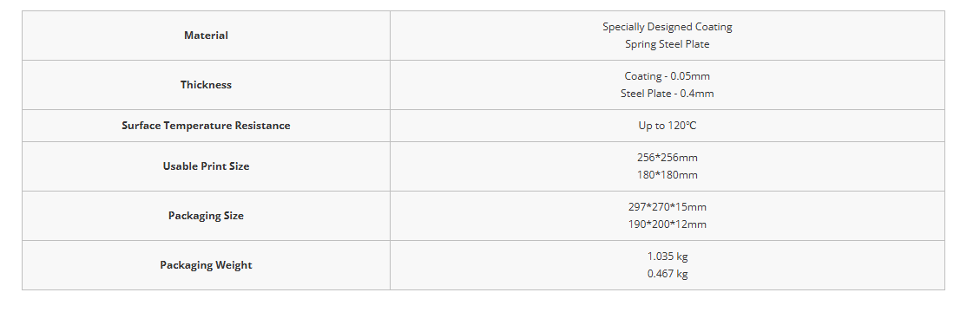Select the Thickness value cell
The width and height of the screenshot is (980, 312).
[667, 85]
